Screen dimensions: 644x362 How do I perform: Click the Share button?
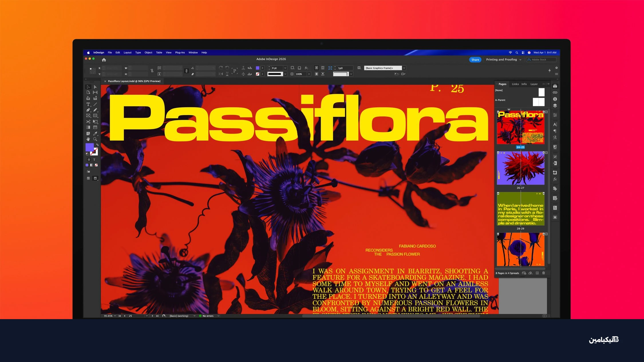[475, 59]
